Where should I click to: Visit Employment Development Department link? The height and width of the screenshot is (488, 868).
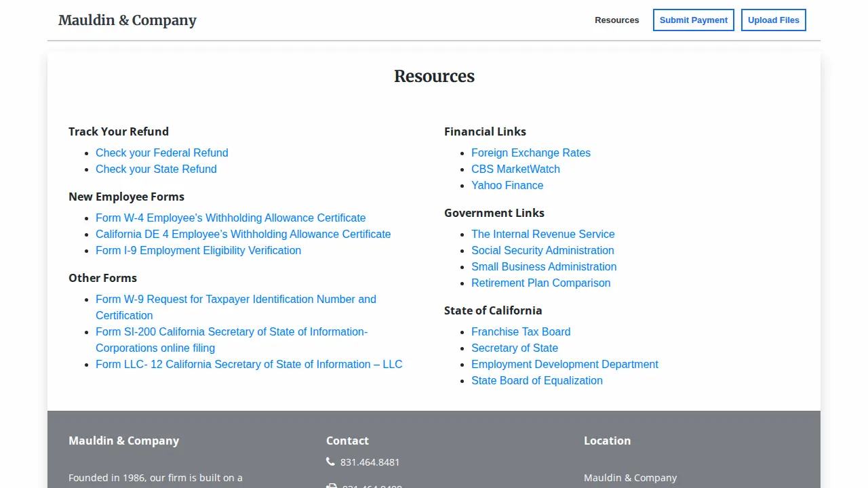(x=565, y=364)
